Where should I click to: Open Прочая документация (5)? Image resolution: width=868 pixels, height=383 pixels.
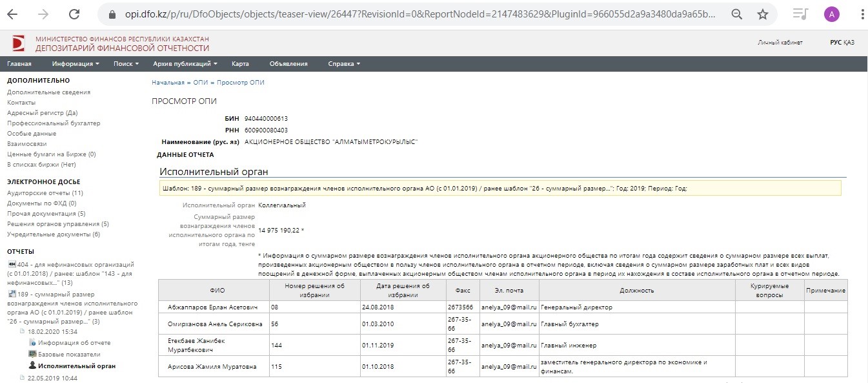click(x=46, y=214)
